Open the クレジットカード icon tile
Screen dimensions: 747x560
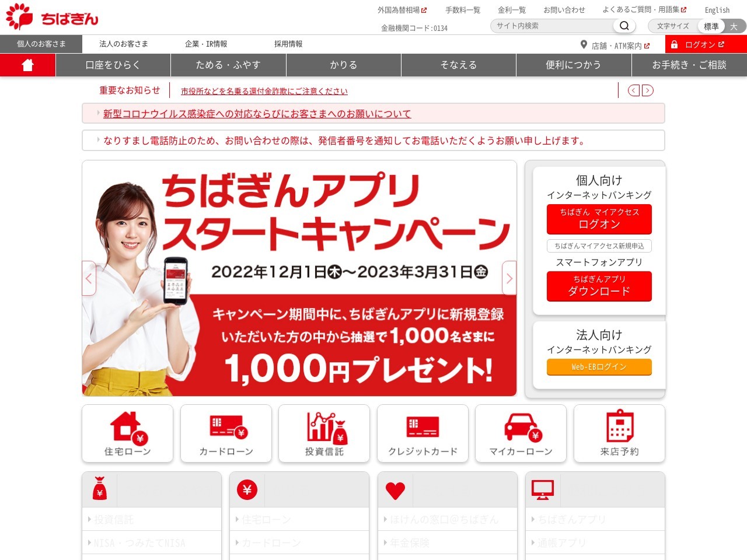423,433
